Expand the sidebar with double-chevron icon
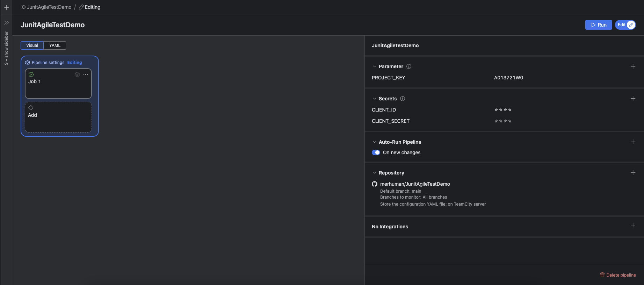644x285 pixels. (x=6, y=23)
